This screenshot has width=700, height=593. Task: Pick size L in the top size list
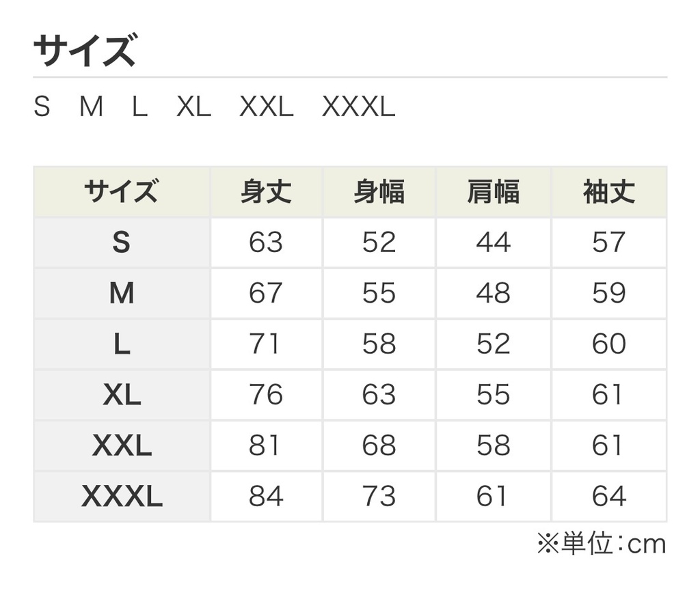pyautogui.click(x=139, y=107)
